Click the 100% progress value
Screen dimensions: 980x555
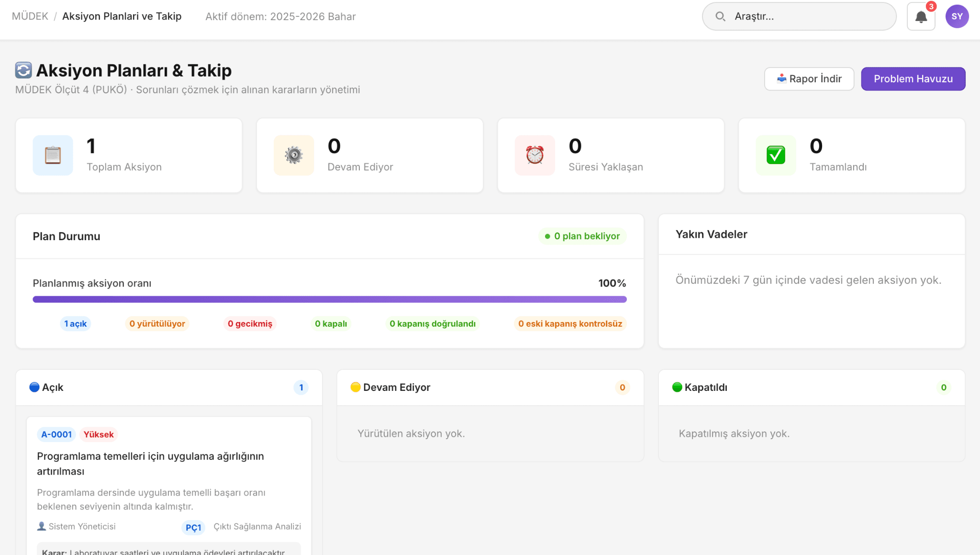pos(612,283)
